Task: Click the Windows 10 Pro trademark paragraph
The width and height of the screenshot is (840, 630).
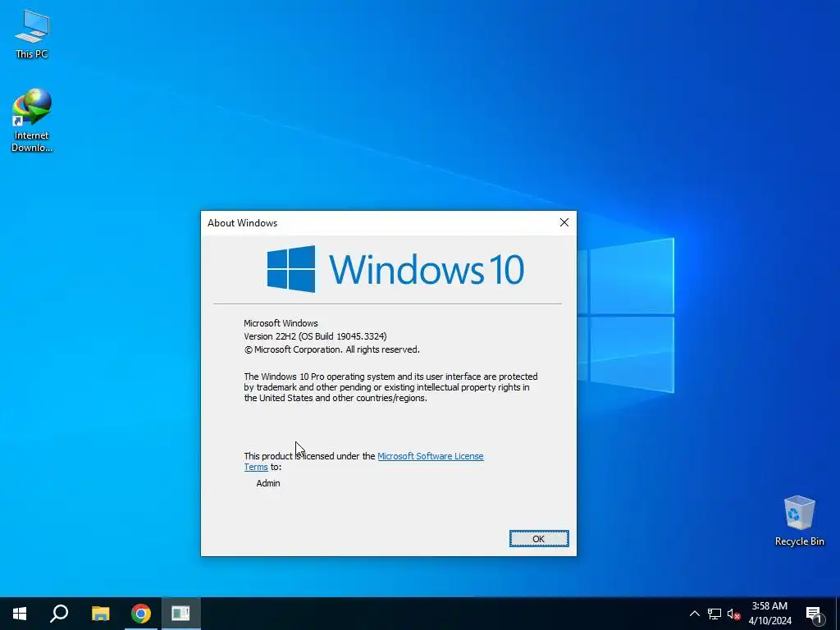Action: pyautogui.click(x=390, y=387)
